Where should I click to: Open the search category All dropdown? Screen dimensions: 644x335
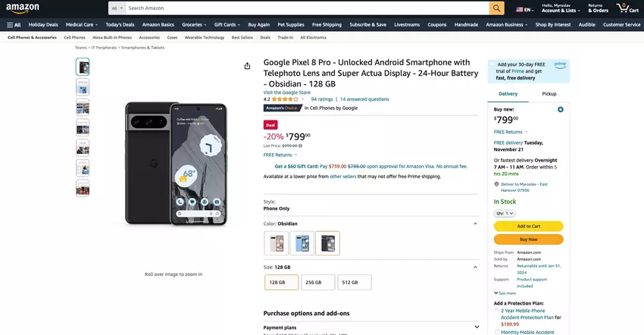[x=117, y=8]
